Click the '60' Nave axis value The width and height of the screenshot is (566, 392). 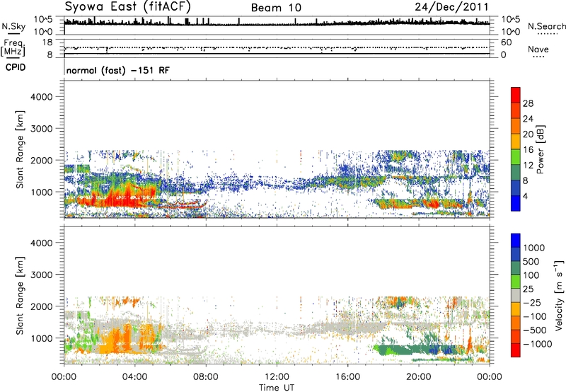tap(507, 42)
